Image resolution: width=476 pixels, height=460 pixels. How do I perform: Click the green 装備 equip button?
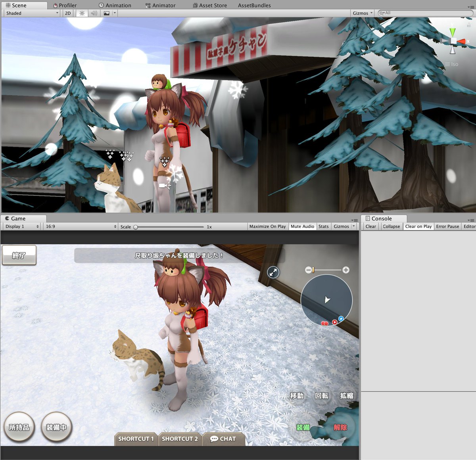(x=303, y=427)
